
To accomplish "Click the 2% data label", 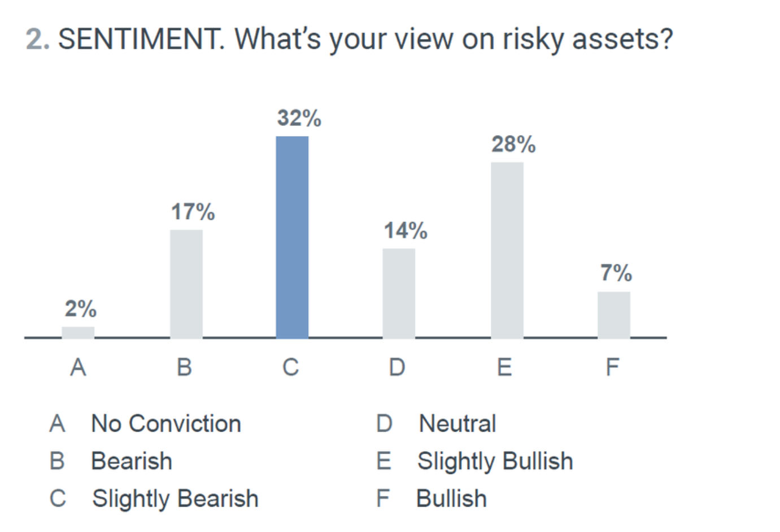I will [80, 308].
